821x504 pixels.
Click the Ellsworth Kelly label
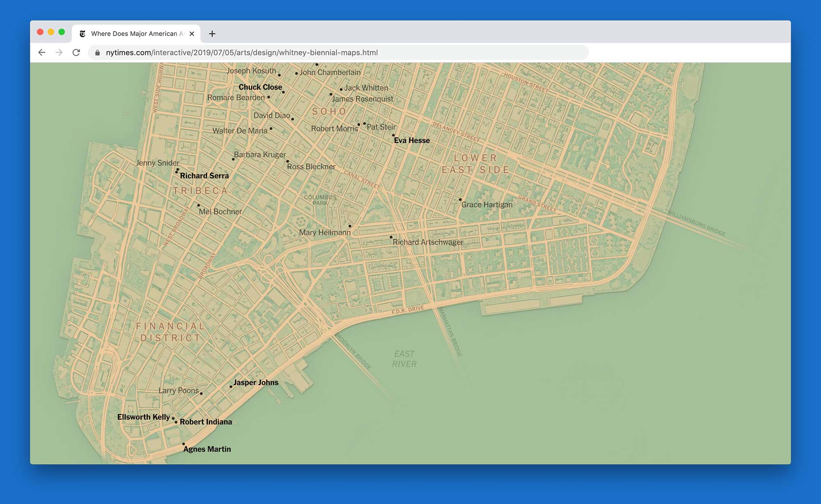(x=143, y=417)
